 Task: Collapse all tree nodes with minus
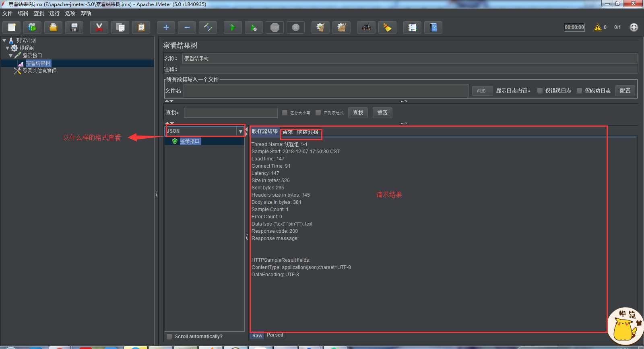pyautogui.click(x=187, y=27)
